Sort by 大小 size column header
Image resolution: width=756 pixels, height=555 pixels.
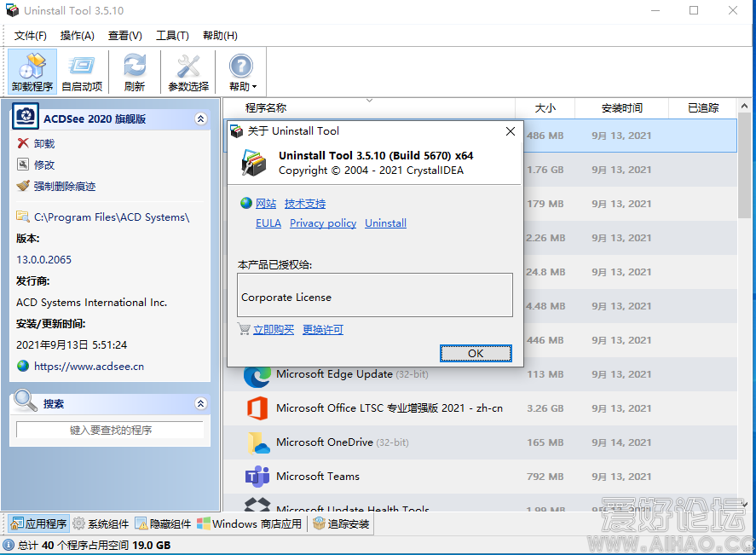[545, 108]
